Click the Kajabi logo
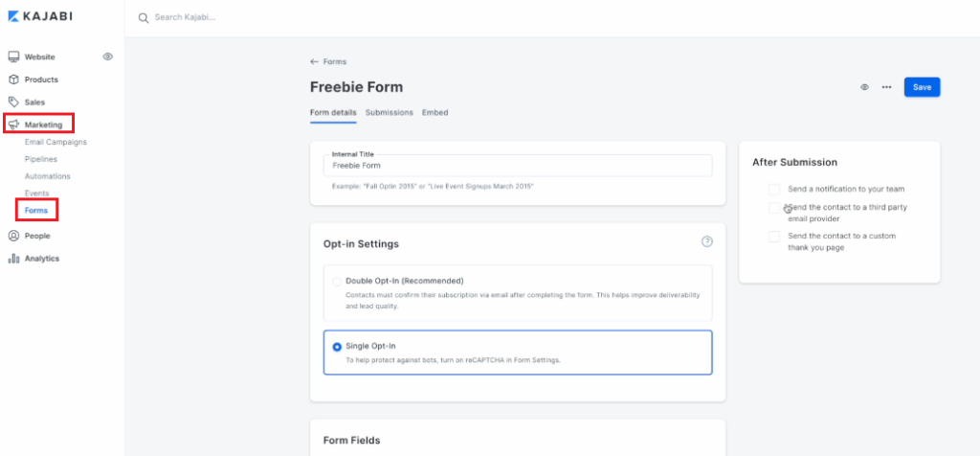Screen dimensions: 980x456 pyautogui.click(x=40, y=16)
